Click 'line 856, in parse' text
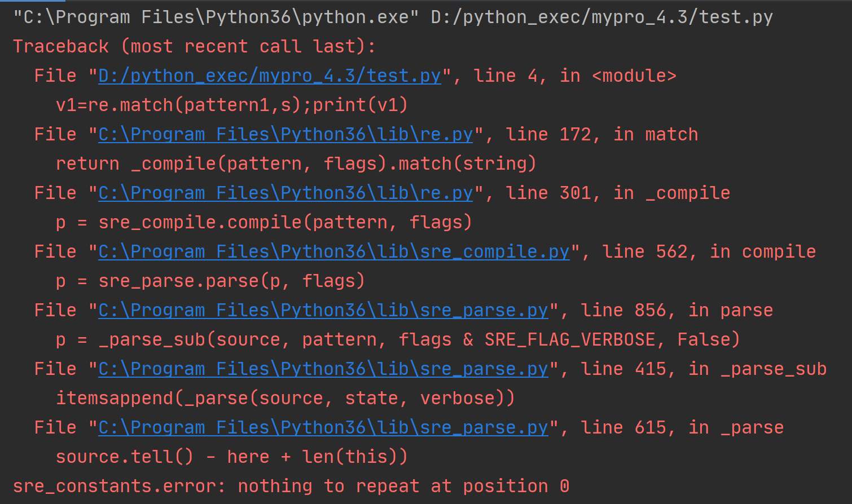The image size is (852, 504). [677, 310]
